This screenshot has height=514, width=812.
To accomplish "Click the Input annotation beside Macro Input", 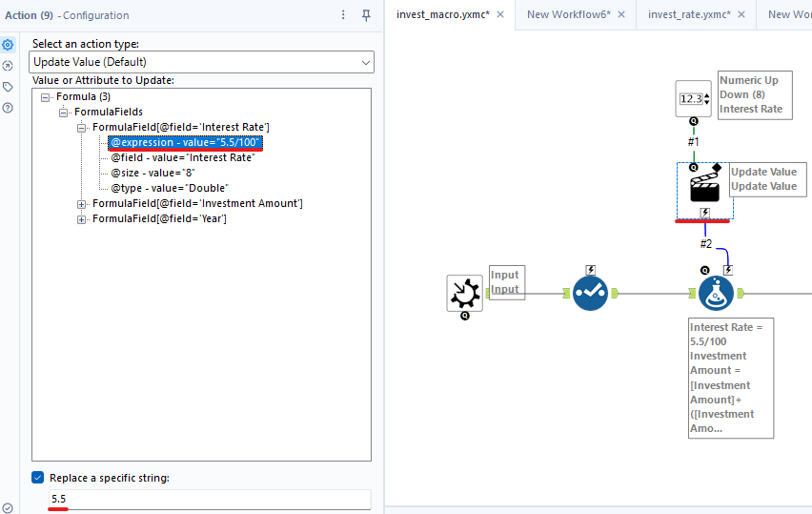I will 507,282.
